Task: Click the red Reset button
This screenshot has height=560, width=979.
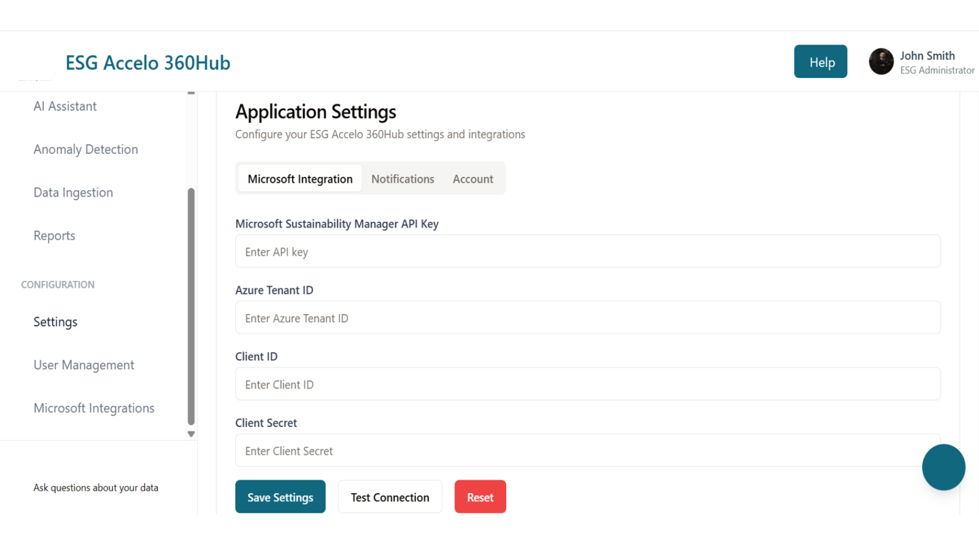Action: tap(480, 497)
